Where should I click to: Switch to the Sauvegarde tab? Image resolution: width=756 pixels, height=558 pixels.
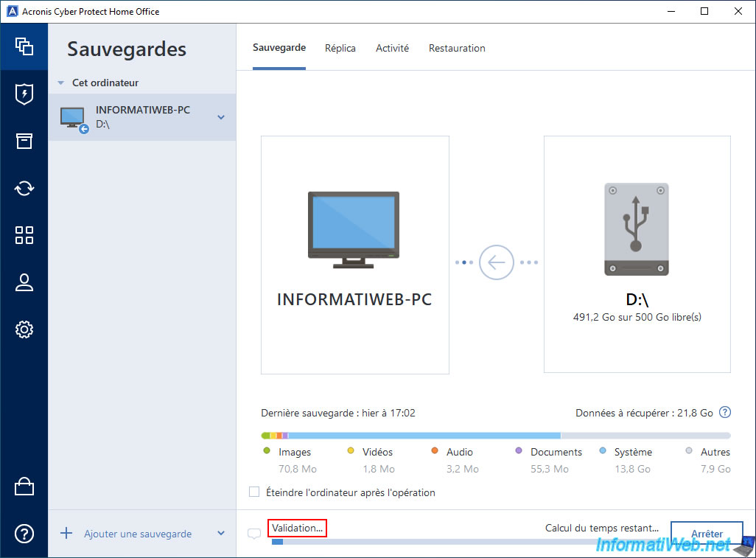coord(279,48)
